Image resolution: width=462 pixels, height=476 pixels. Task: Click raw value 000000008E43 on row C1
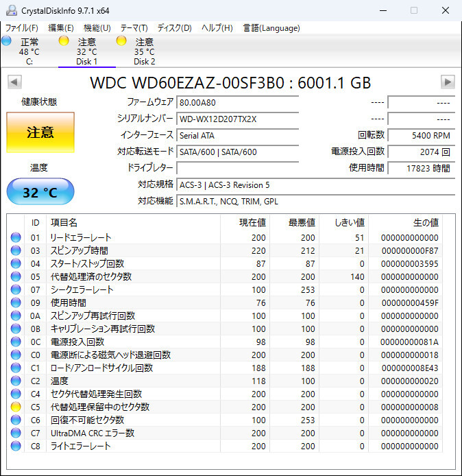(x=410, y=368)
